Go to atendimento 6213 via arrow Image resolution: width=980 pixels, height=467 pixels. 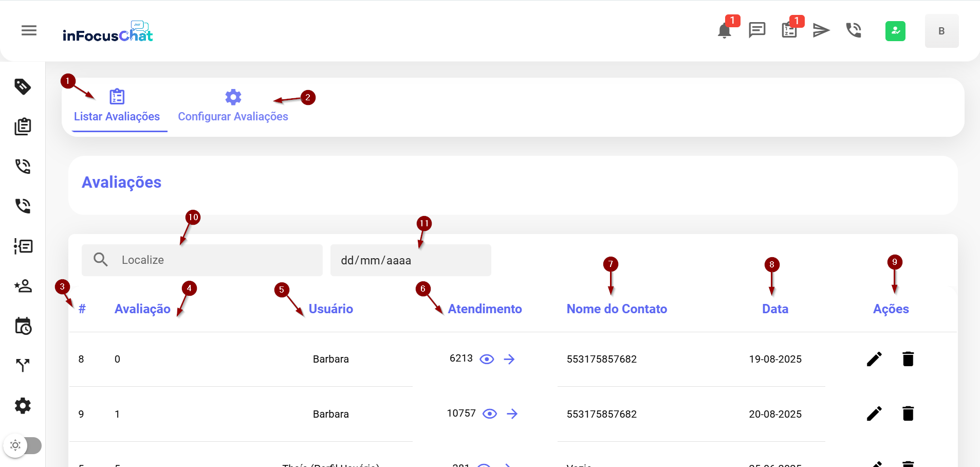[x=509, y=359]
